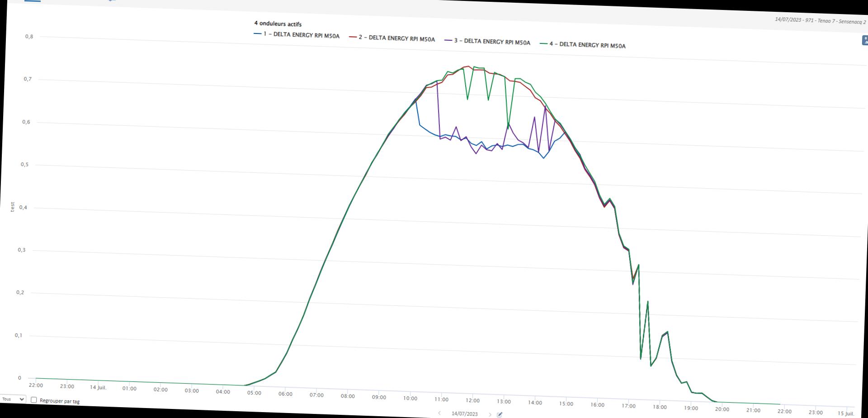Toggle series 3 – DELTA ENERGY RPI M50A

pyautogui.click(x=487, y=42)
